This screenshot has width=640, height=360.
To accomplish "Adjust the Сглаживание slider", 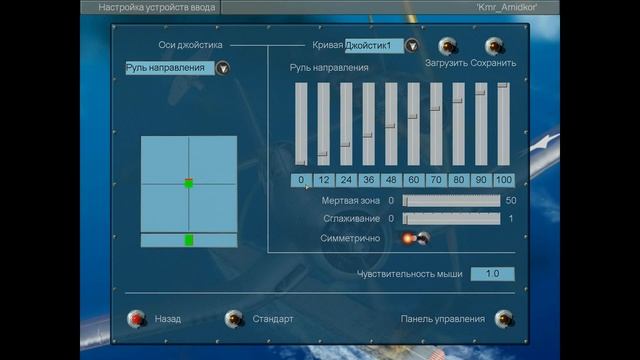I will [451, 218].
